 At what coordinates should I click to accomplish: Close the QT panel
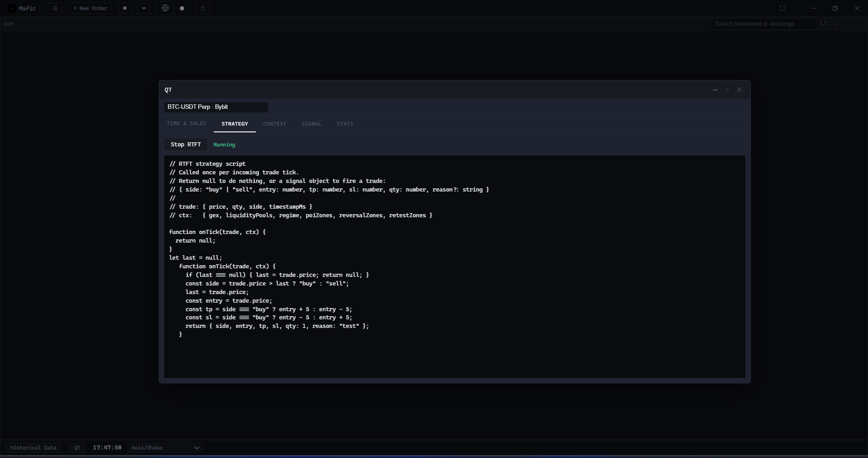[740, 90]
